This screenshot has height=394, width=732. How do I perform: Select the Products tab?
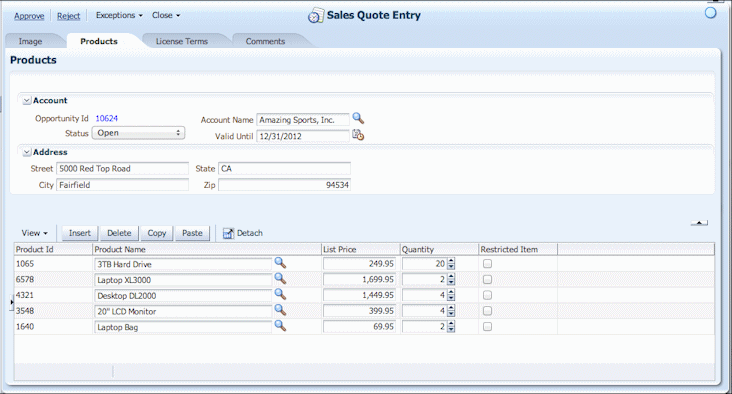[x=99, y=41]
